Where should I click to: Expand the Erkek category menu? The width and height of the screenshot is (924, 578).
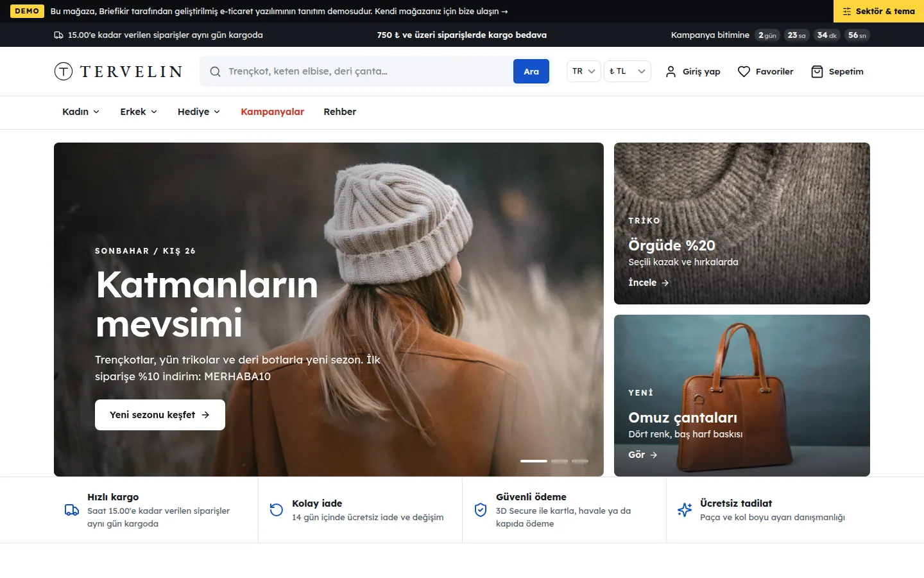coord(139,112)
